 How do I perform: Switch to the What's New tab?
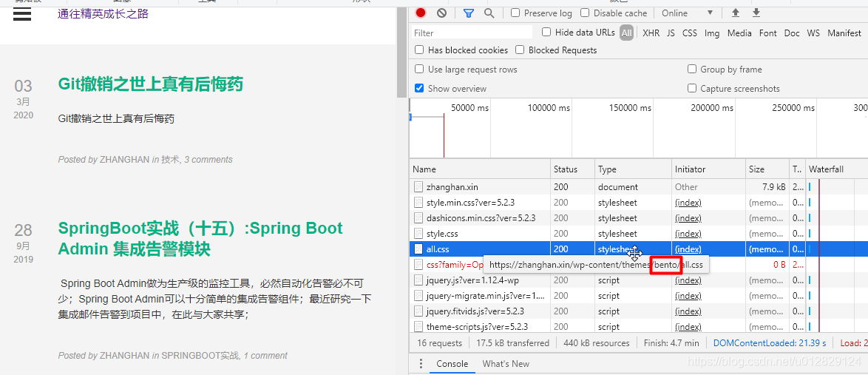506,363
